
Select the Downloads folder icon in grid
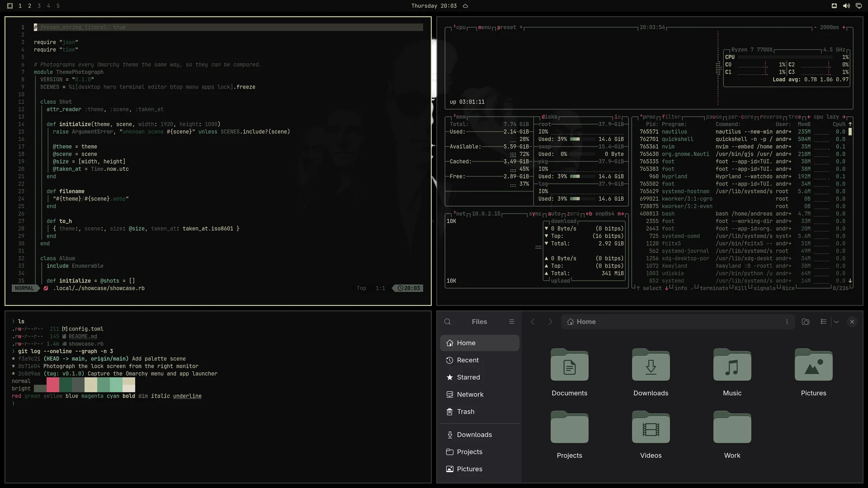tap(651, 365)
